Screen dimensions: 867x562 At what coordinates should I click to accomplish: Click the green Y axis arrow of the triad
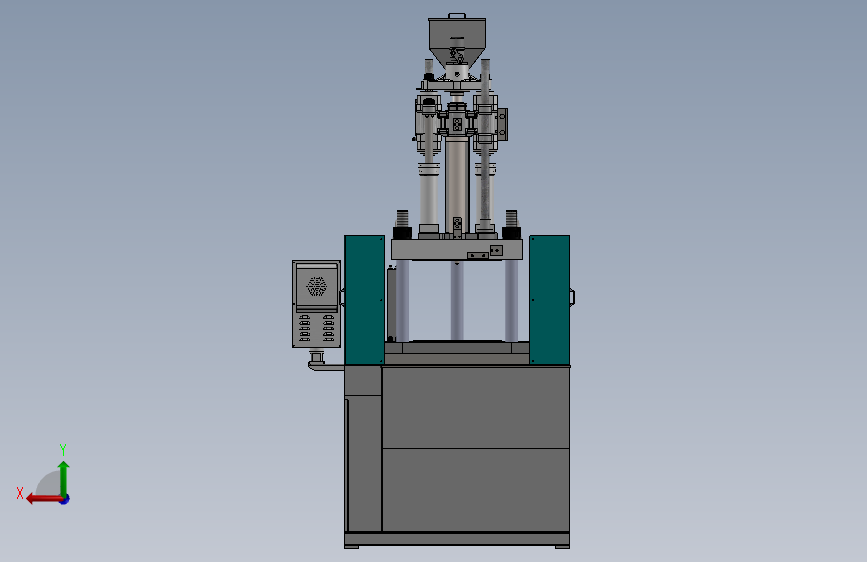pyautogui.click(x=64, y=478)
